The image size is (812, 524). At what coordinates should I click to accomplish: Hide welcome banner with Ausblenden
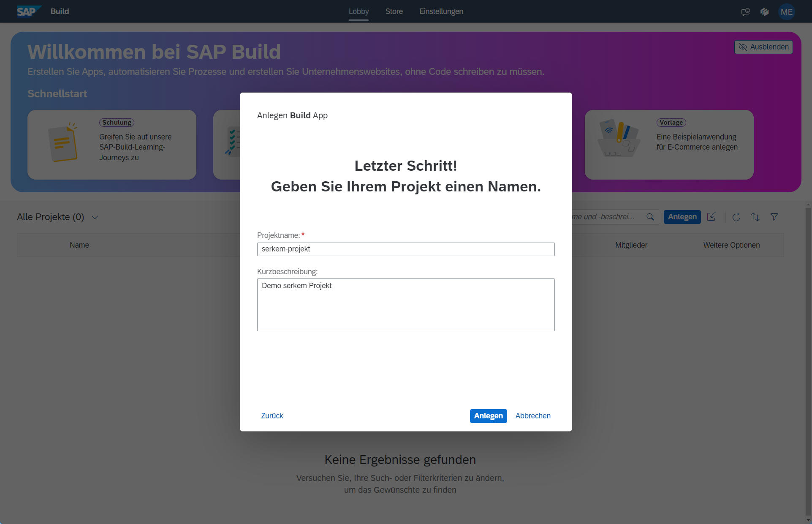point(763,47)
